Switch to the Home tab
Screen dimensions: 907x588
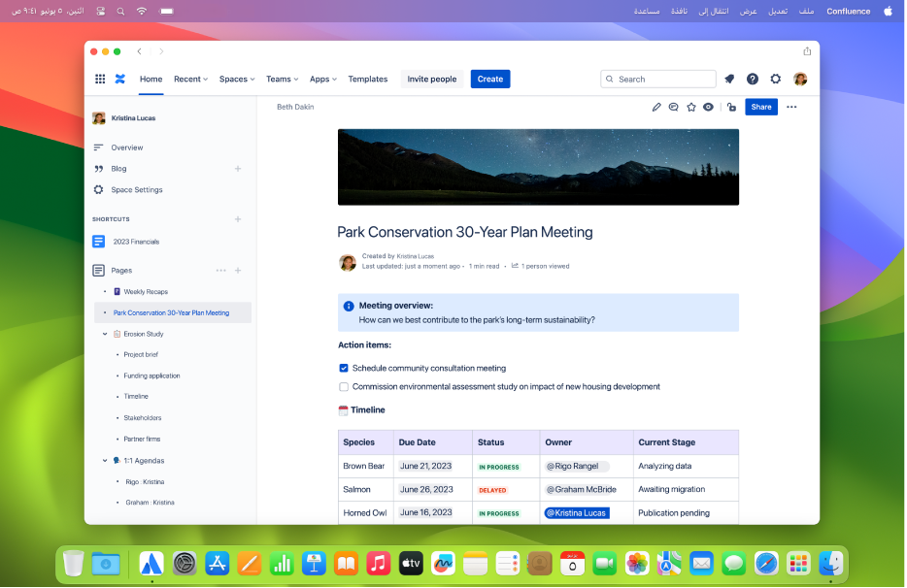[151, 79]
